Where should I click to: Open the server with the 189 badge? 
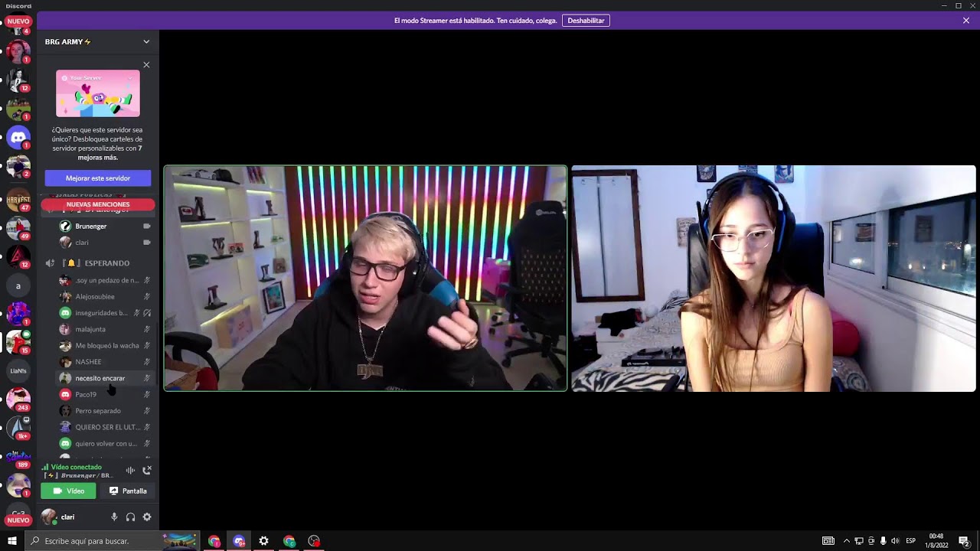coord(18,456)
